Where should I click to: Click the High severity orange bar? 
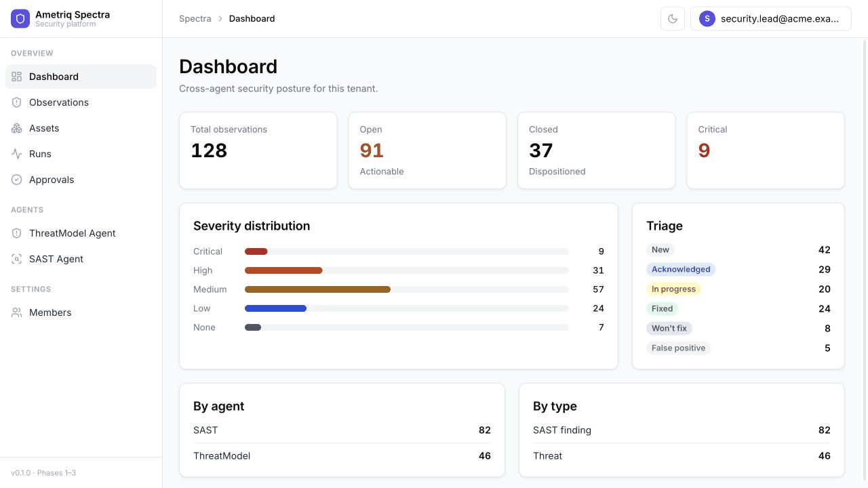pos(283,270)
